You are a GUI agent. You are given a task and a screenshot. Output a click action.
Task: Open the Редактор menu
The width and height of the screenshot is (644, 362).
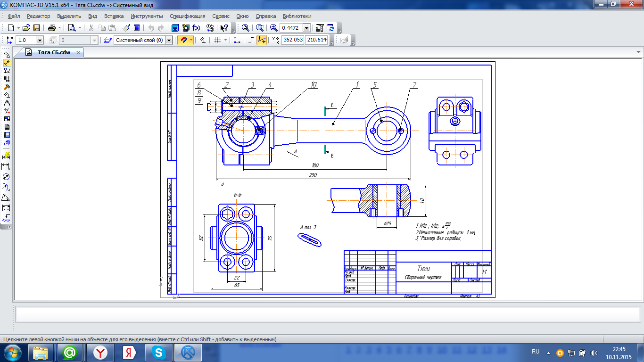(x=38, y=16)
